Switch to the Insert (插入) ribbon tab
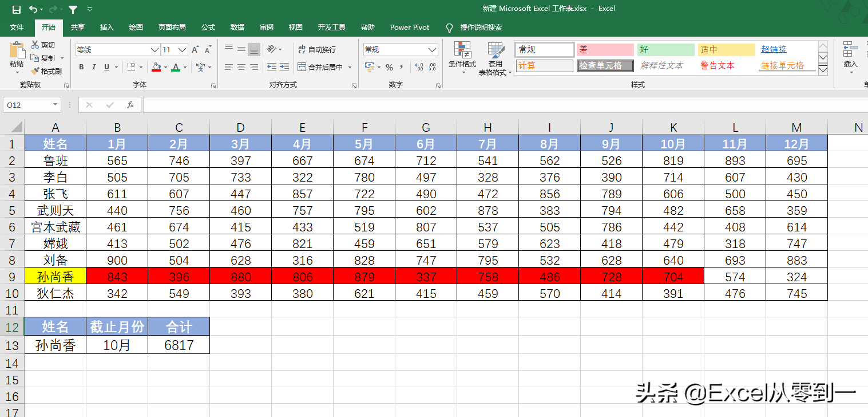The width and height of the screenshot is (868, 417). click(x=107, y=27)
